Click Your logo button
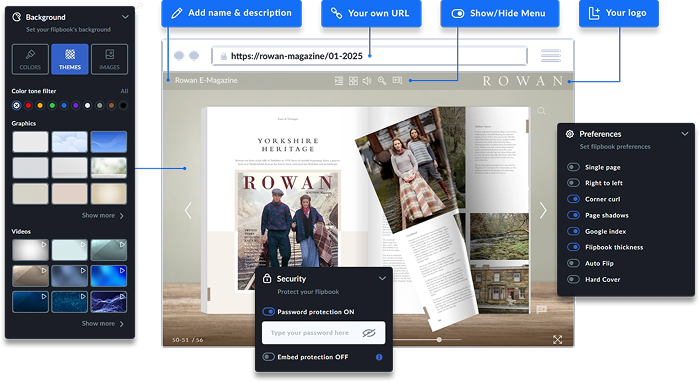This screenshot has height=382, width=700. pyautogui.click(x=618, y=13)
